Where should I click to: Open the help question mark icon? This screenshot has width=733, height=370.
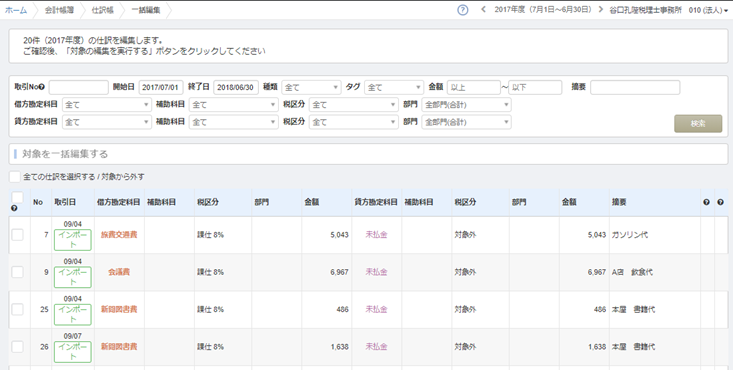click(x=462, y=10)
